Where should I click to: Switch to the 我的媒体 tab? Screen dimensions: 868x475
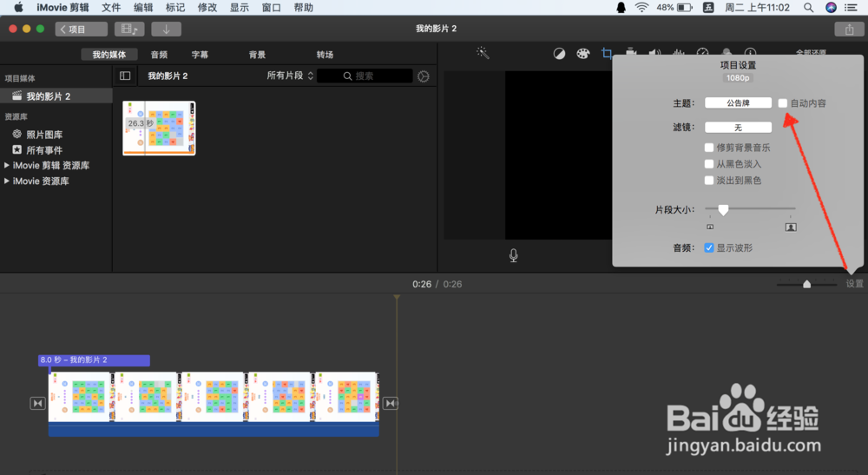pos(109,54)
